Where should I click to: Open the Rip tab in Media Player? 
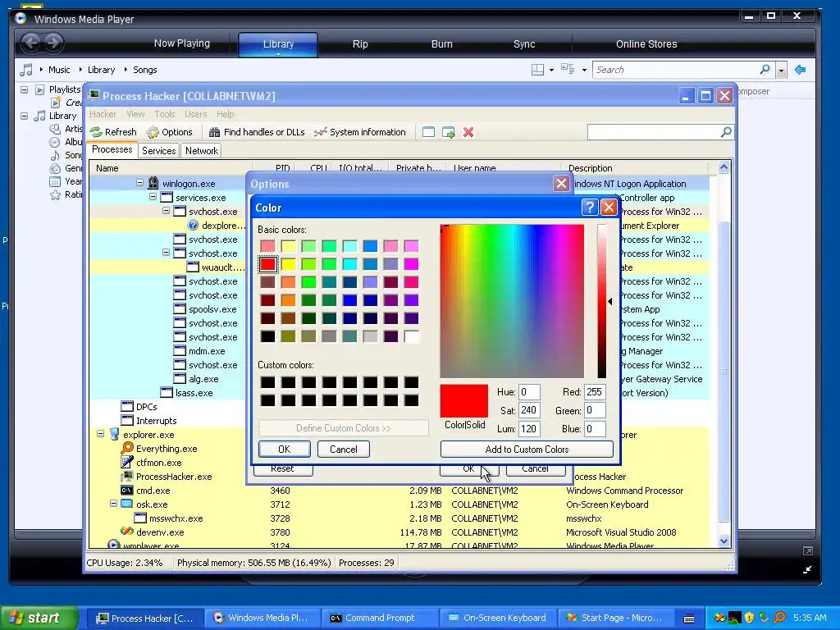[360, 44]
